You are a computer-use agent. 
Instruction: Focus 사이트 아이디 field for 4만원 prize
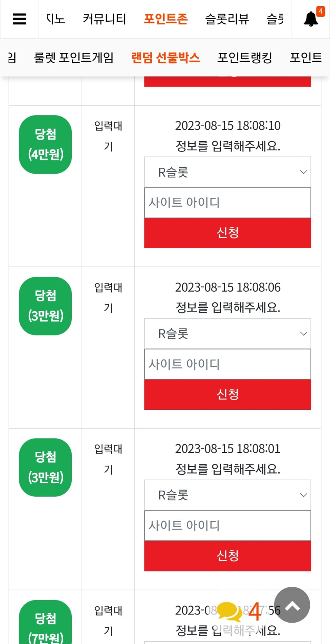click(228, 203)
